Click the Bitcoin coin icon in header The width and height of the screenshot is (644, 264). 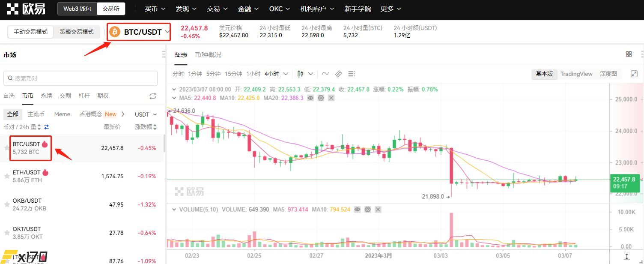[x=115, y=32]
